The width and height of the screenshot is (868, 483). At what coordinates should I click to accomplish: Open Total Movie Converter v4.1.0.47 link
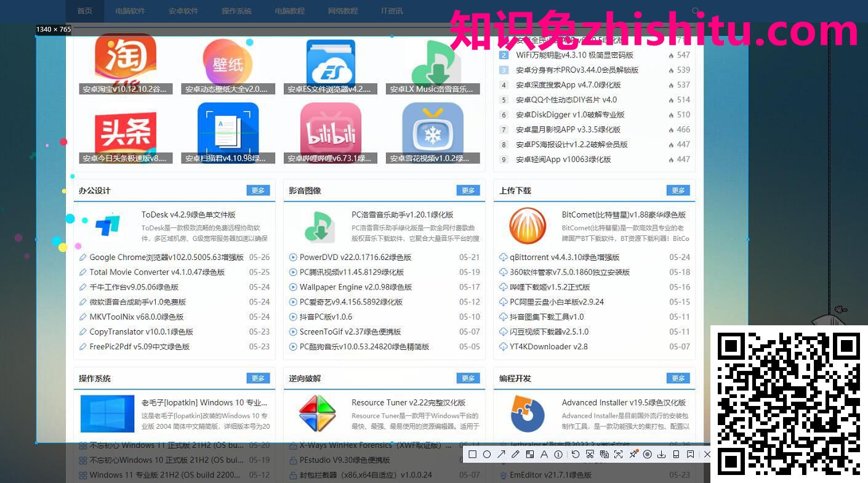click(x=157, y=272)
